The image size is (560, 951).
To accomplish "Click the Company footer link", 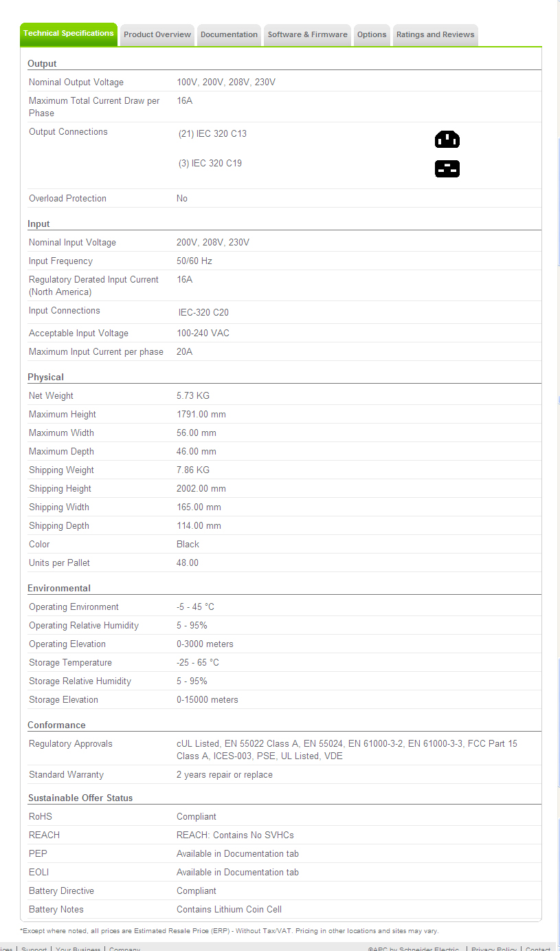I will point(124,949).
